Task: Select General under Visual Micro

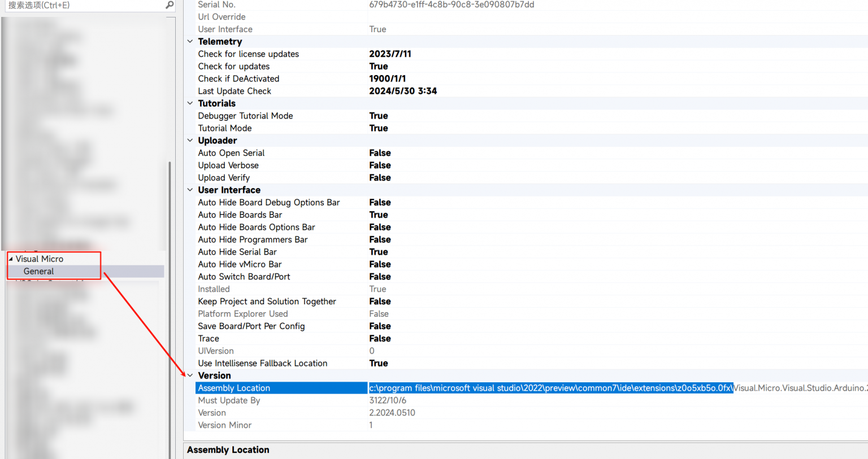Action: (x=38, y=272)
